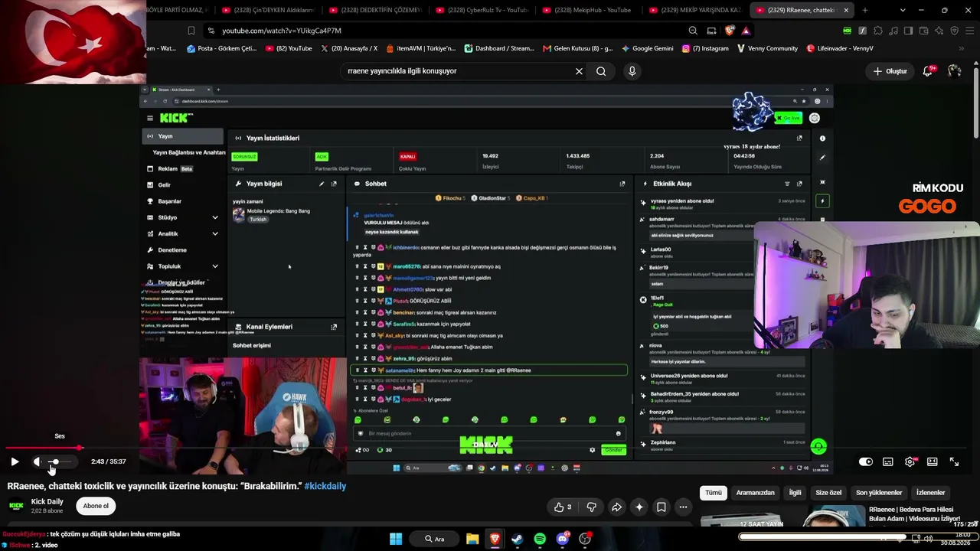Open Brave Rewards triangle icon

[746, 31]
